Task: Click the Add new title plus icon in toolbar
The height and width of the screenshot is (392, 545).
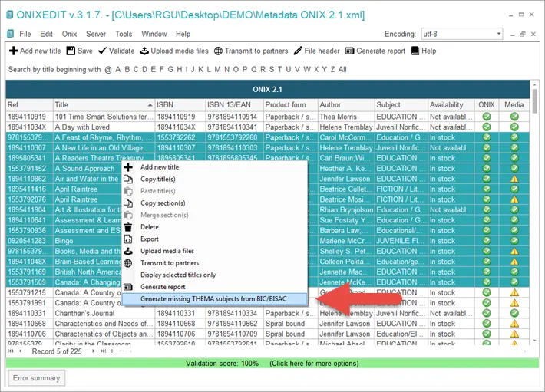Action: pyautogui.click(x=14, y=51)
